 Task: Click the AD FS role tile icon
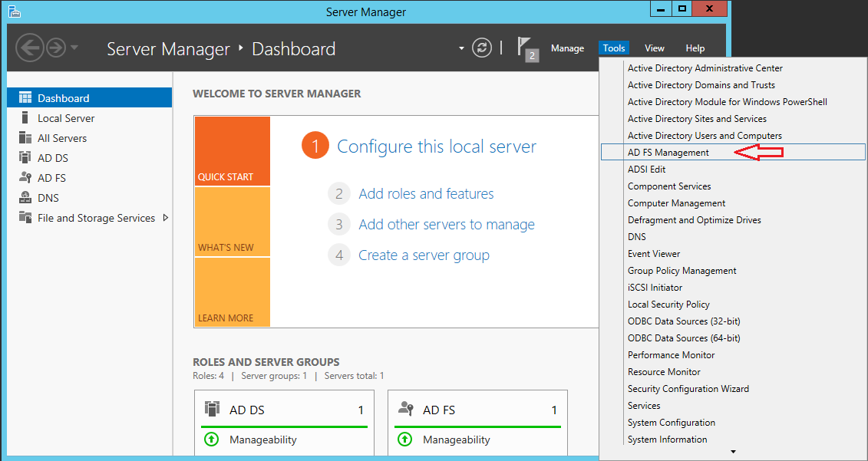(x=406, y=409)
